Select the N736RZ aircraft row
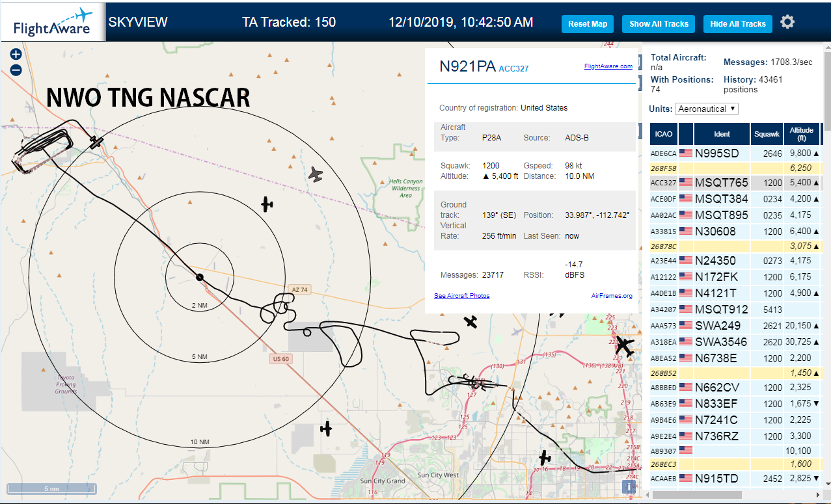The height and width of the screenshot is (504, 831). pyautogui.click(x=735, y=436)
